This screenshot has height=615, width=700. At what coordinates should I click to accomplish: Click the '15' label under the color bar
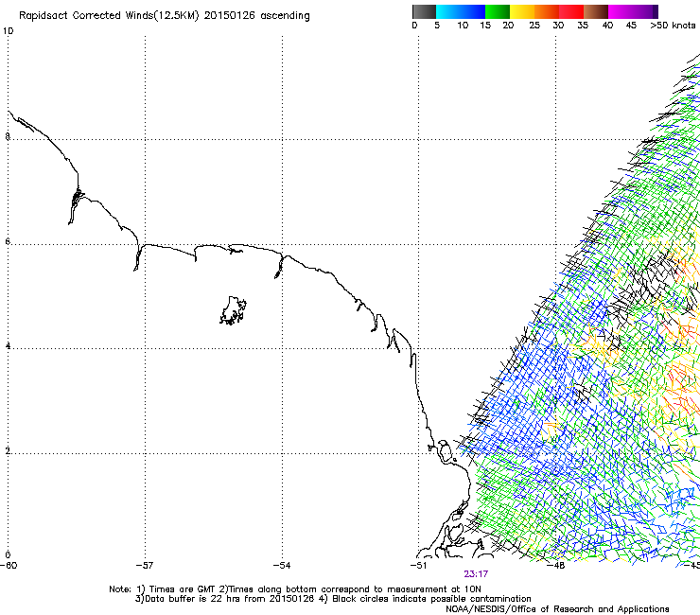click(x=485, y=26)
